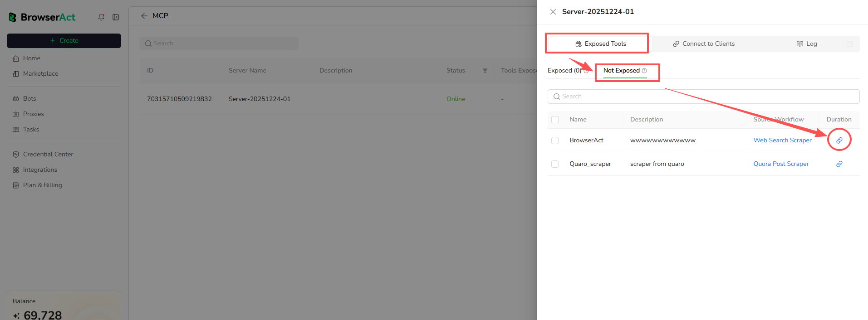This screenshot has width=868, height=320.
Task: Select the Exposed (0) sub-tab
Action: click(x=564, y=70)
